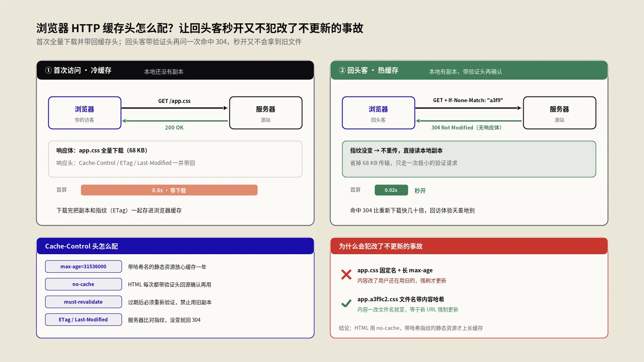Viewport: 644px width, 362px height.
Task: Click the 回头客 browser box
Action: (378, 113)
